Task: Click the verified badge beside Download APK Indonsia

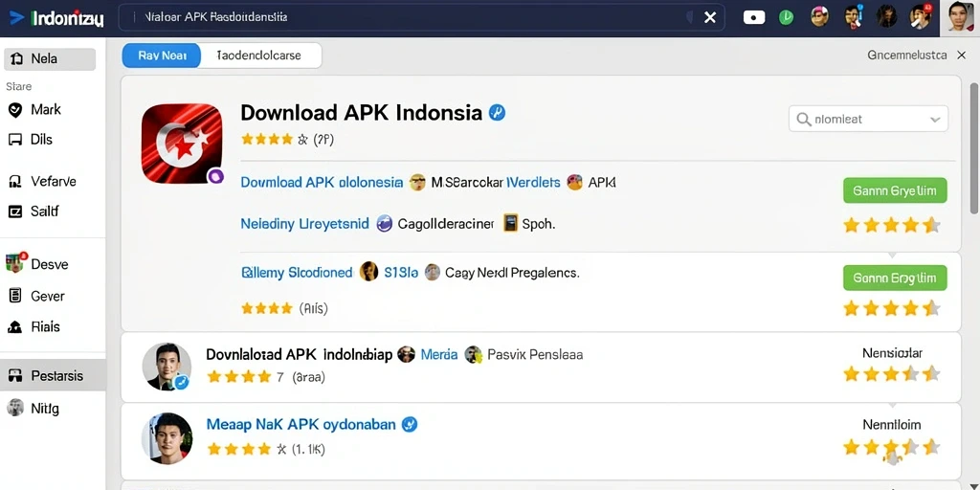Action: pyautogui.click(x=497, y=113)
